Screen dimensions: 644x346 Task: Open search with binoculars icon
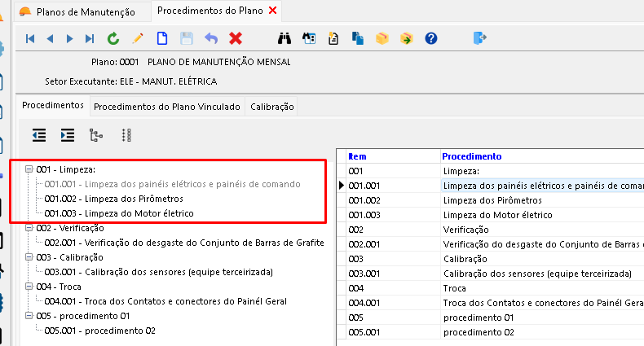point(285,38)
